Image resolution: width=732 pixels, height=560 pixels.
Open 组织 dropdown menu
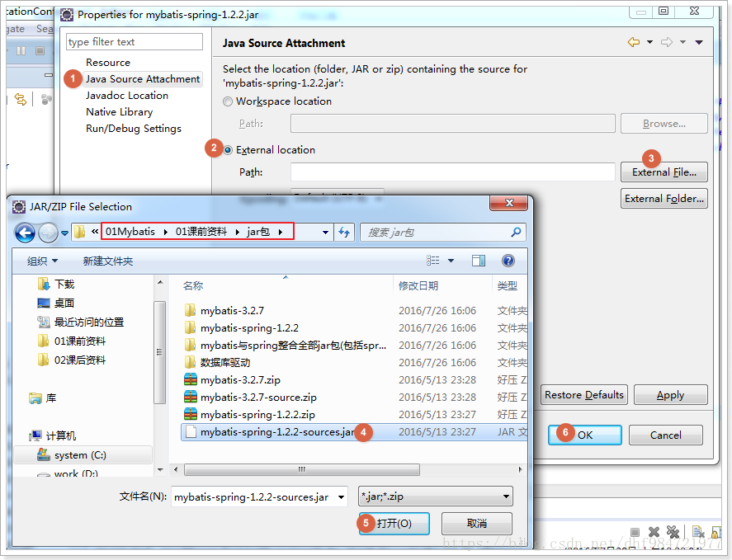[42, 261]
